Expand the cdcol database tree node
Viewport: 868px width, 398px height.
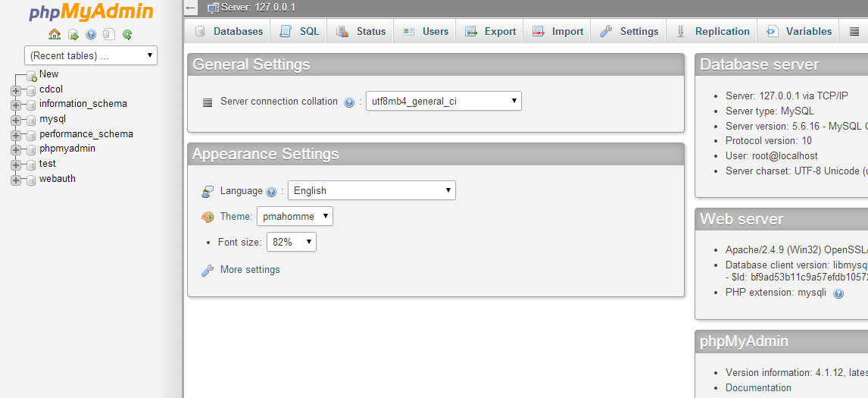click(x=15, y=90)
